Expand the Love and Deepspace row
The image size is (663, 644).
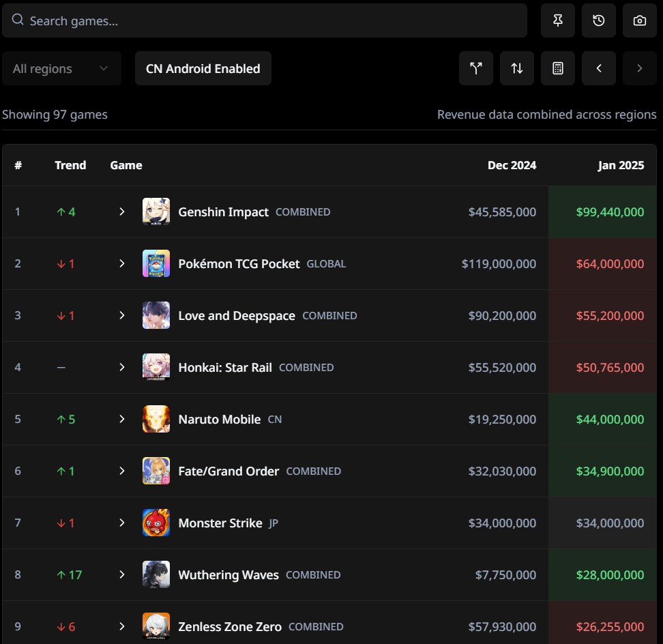(122, 315)
